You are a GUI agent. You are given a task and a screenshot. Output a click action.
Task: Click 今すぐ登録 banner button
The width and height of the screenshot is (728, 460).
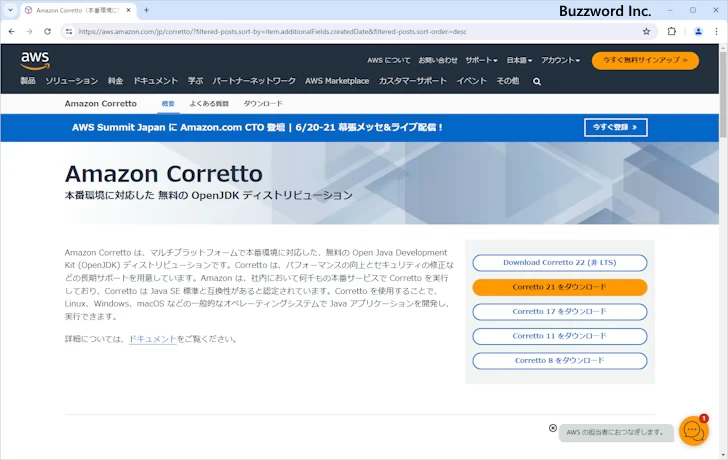tap(616, 128)
